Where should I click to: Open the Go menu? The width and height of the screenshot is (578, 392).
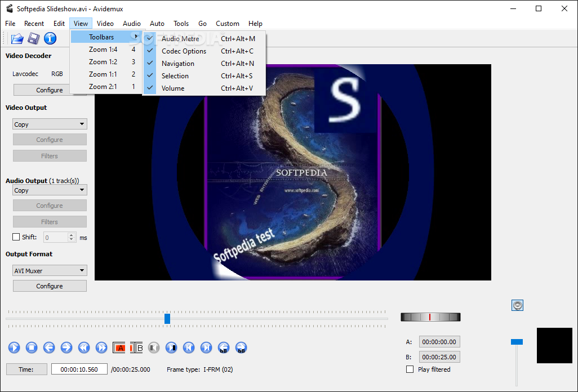pyautogui.click(x=202, y=24)
